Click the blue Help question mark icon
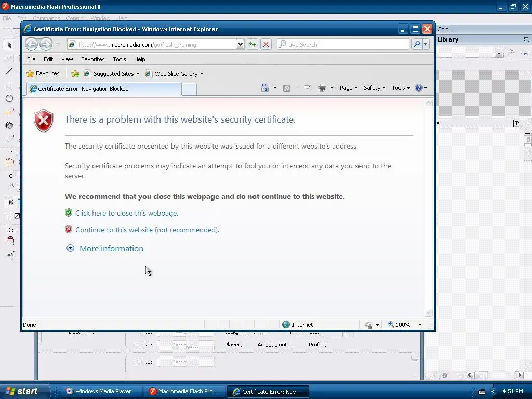The width and height of the screenshot is (532, 399). pos(419,88)
